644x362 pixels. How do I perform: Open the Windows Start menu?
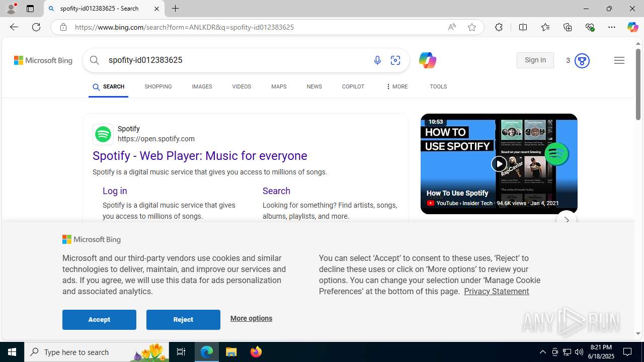pos(12,352)
